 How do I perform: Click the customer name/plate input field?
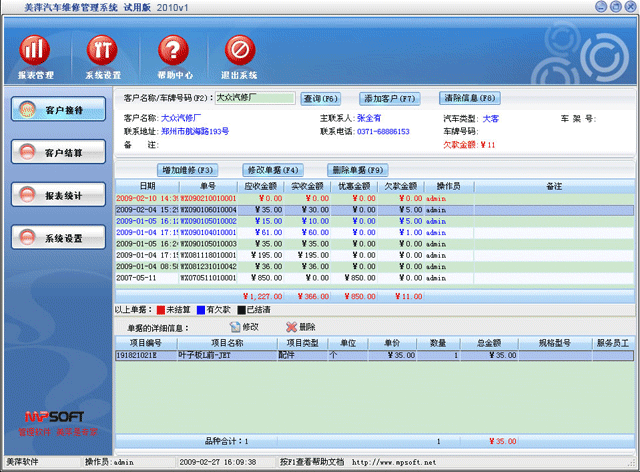click(254, 98)
